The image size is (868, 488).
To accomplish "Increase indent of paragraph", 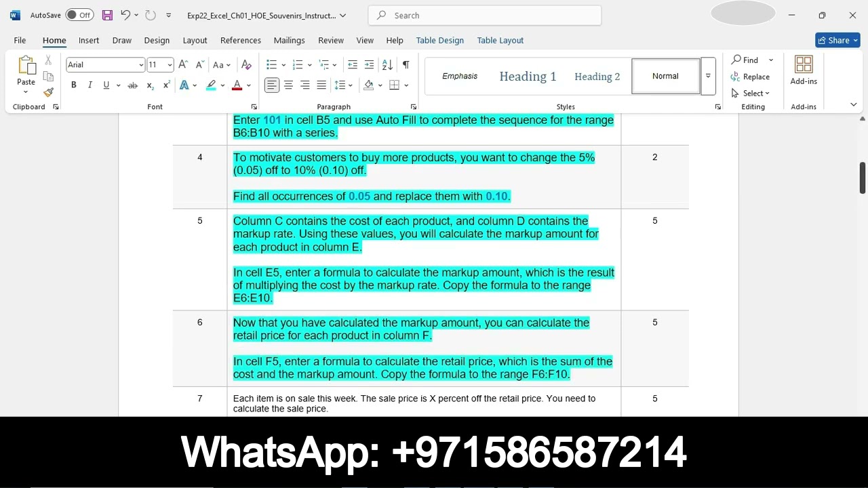I will tap(369, 64).
